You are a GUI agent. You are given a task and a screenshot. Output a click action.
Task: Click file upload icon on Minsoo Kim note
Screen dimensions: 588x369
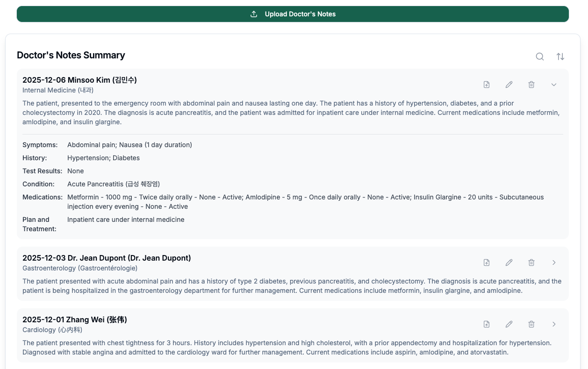pyautogui.click(x=487, y=85)
